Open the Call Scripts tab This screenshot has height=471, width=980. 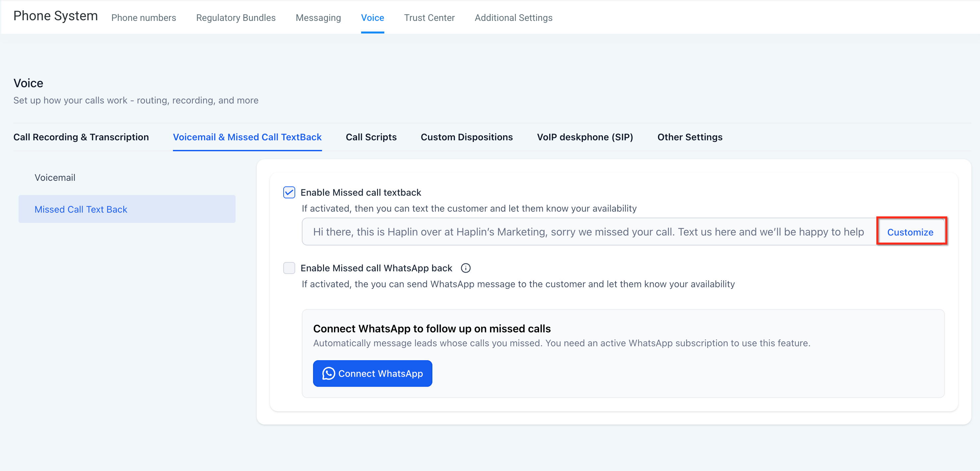point(371,137)
